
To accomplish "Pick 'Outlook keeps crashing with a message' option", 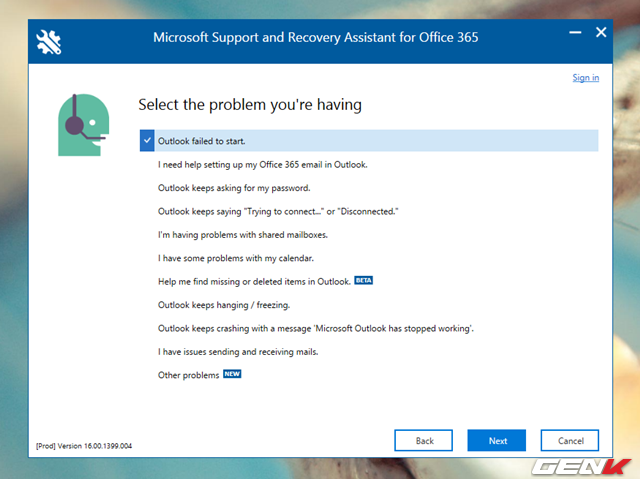I will (316, 328).
